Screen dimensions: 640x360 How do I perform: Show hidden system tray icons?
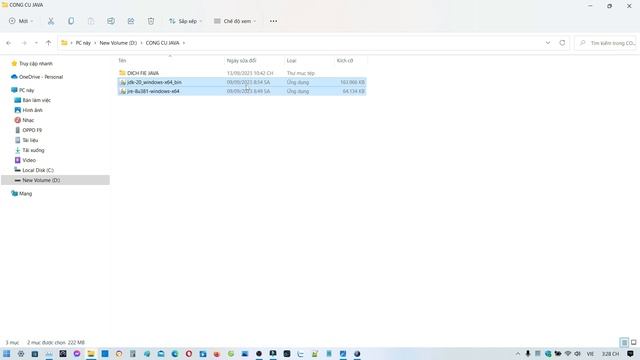click(x=518, y=353)
